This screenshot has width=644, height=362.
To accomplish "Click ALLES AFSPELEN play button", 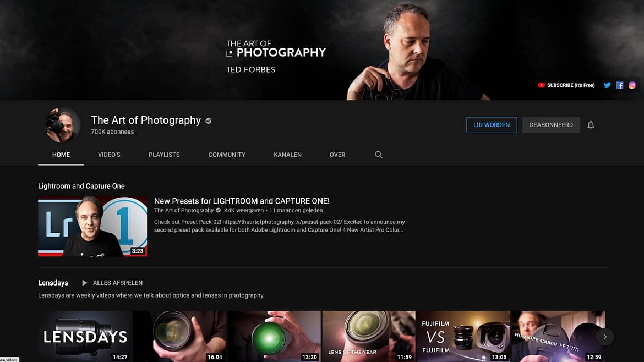I will 112,283.
